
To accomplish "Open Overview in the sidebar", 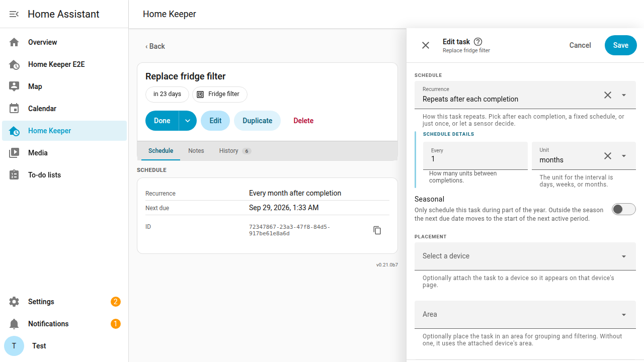I will coord(64,42).
